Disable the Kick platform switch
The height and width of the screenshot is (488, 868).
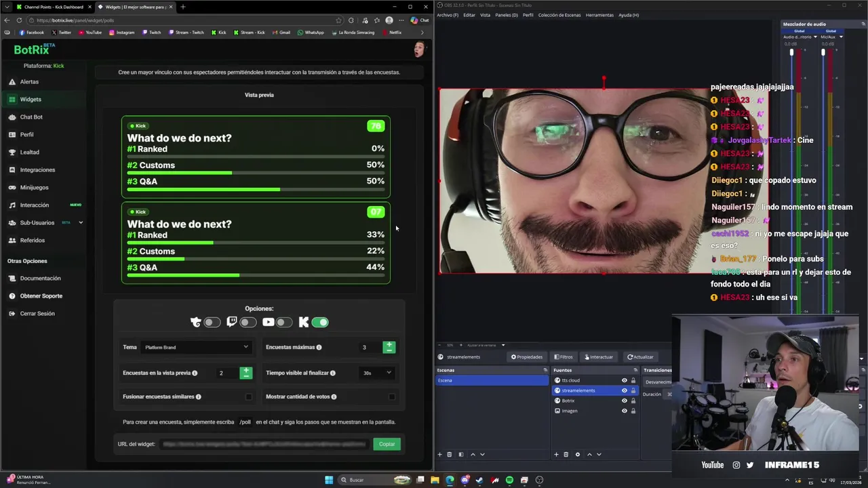[320, 323]
